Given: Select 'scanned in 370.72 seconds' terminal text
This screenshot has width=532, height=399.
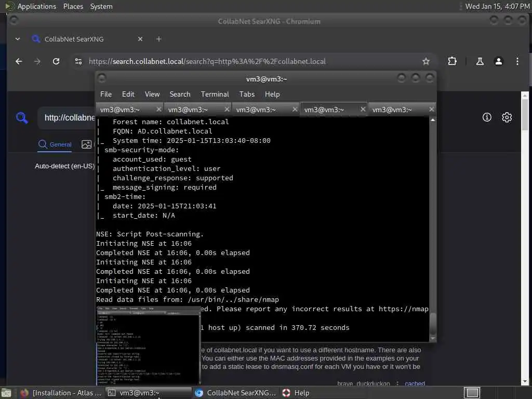Looking at the screenshot, I should [x=298, y=328].
